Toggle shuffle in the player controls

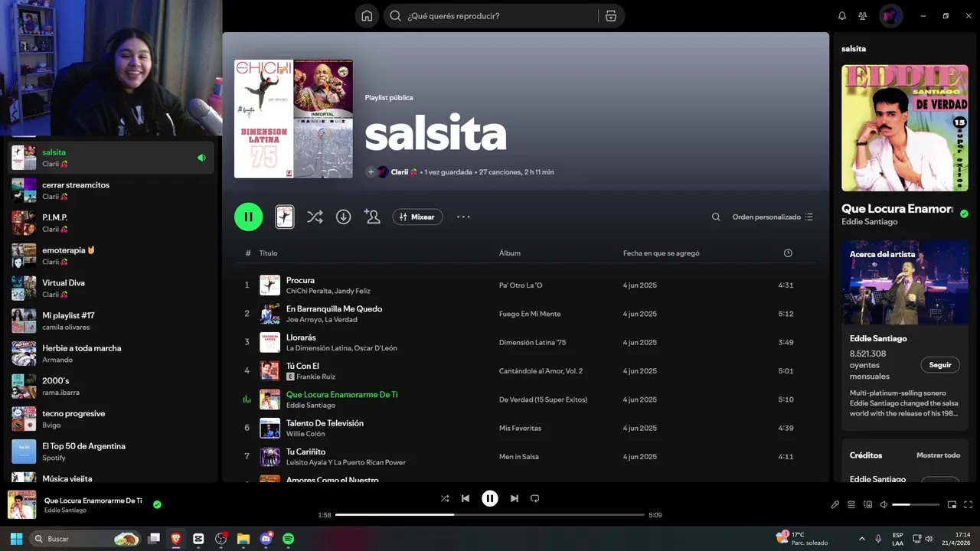(x=445, y=498)
